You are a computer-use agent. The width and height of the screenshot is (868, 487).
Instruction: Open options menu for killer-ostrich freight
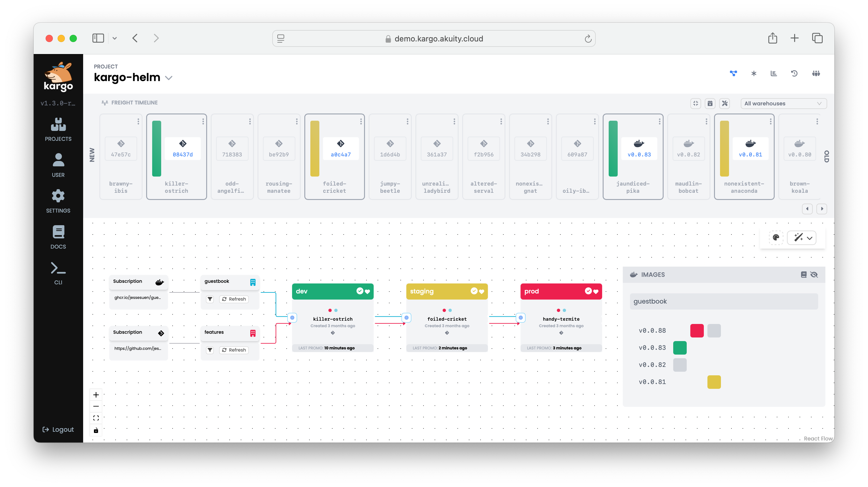click(x=203, y=122)
